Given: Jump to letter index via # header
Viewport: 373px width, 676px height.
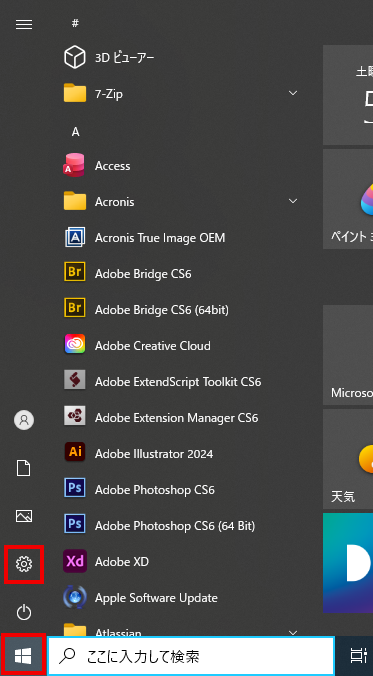Looking at the screenshot, I should 75,23.
